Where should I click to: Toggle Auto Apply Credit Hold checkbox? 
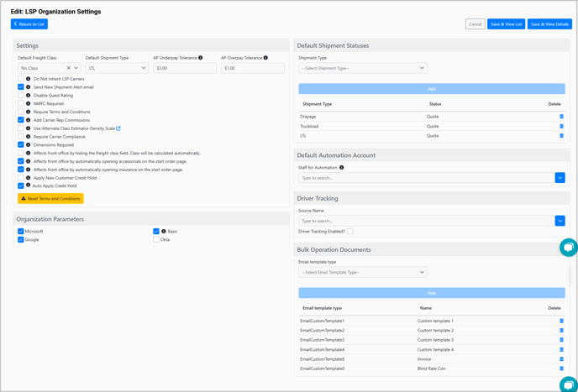click(x=21, y=186)
